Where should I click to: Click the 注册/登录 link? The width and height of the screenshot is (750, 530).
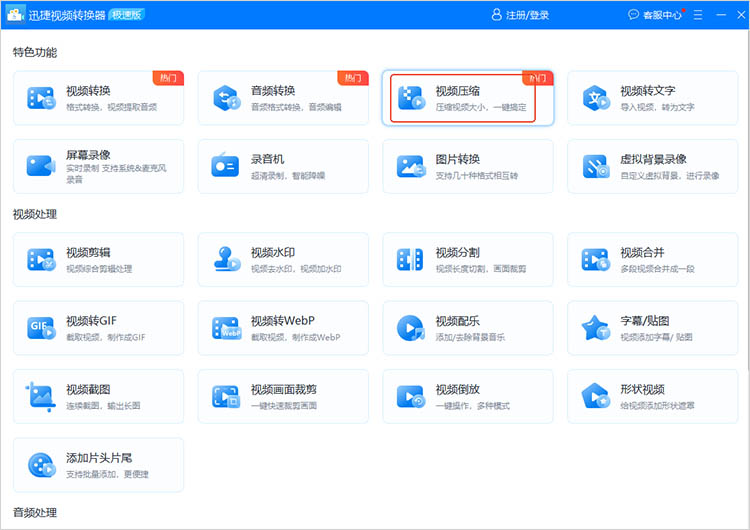click(527, 15)
